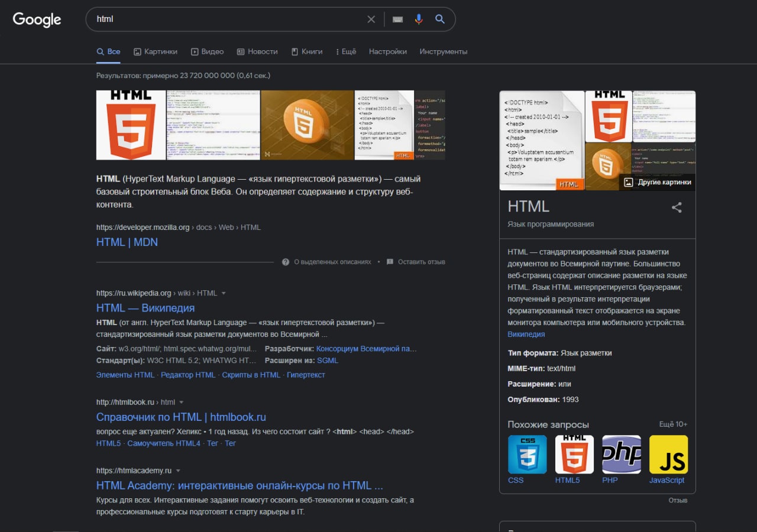Open Гипертекст sitelink
757x532 pixels.
tap(306, 375)
